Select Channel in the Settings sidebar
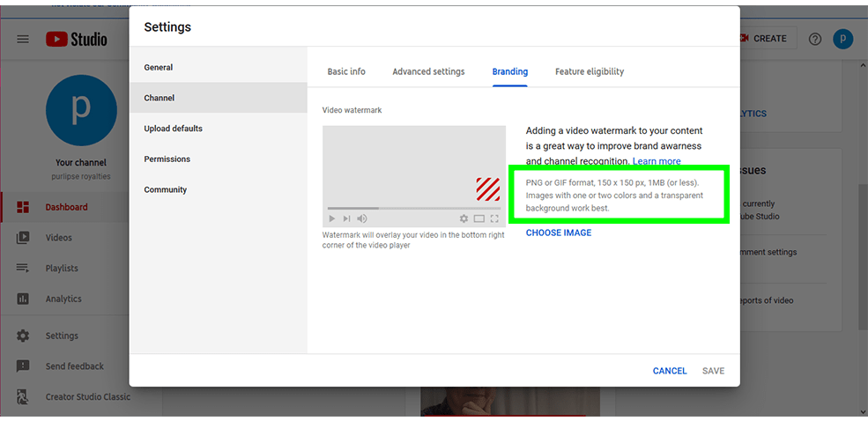 coord(219,98)
